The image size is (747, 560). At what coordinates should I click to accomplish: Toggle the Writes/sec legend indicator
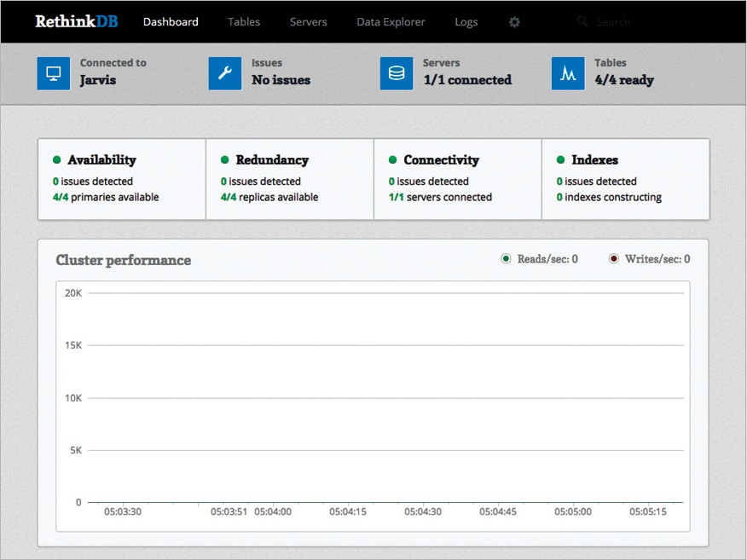click(x=614, y=259)
